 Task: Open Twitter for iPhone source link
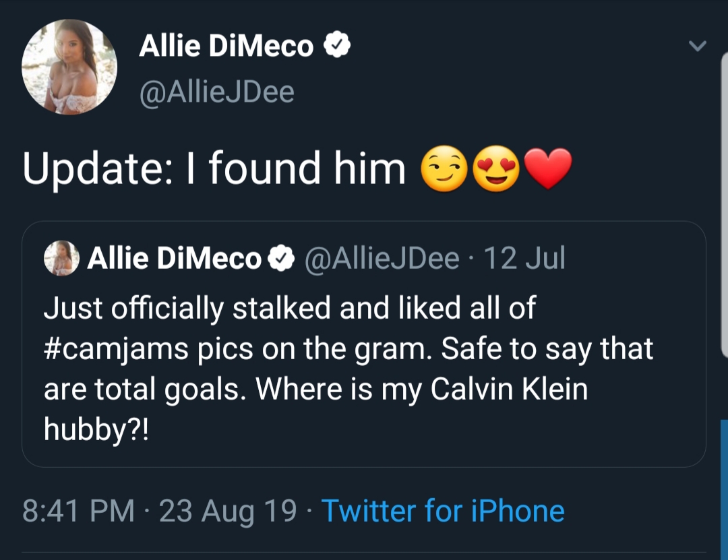tap(443, 511)
